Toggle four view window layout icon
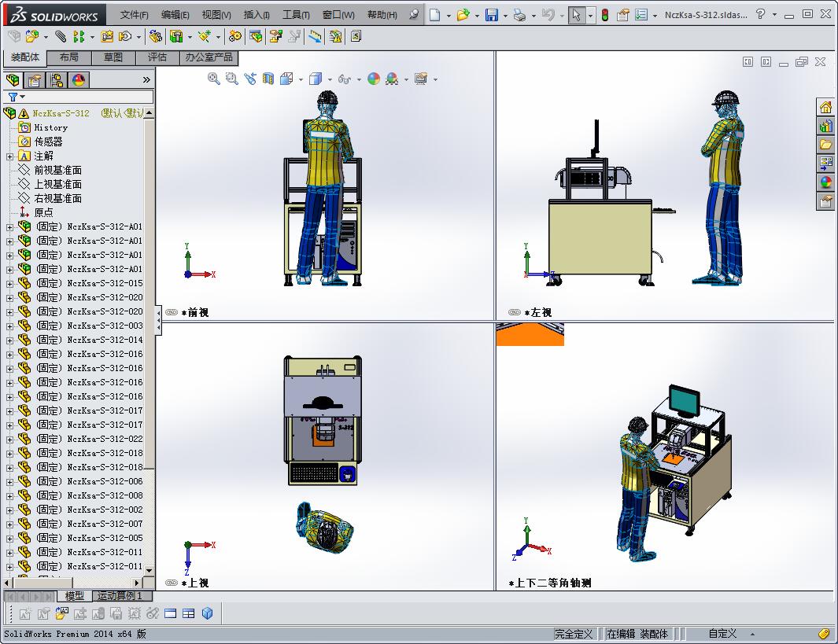Viewport: 838px width, 644px height. click(x=189, y=613)
